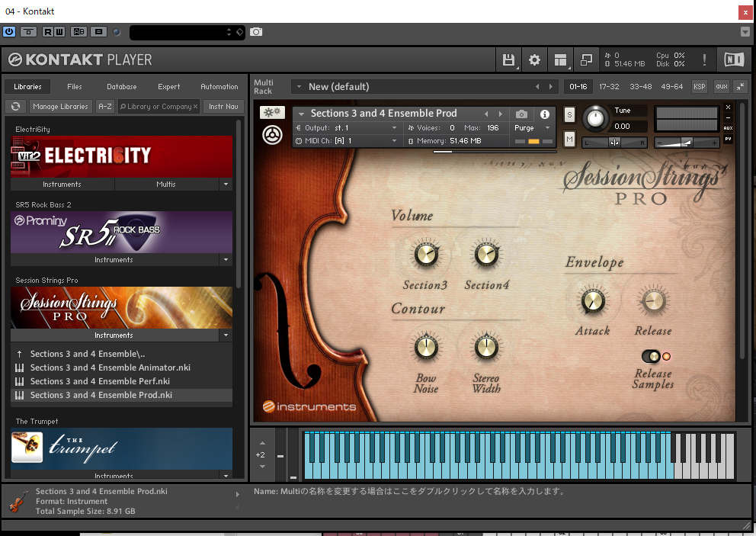This screenshot has width=756, height=536.
Task: Minimize the instrument with minus icon
Action: [x=728, y=117]
